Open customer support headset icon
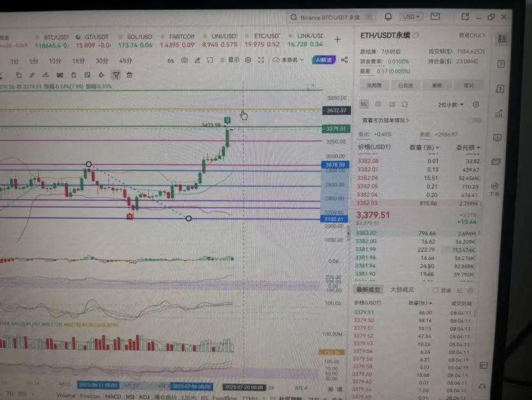532x400 pixels. [482, 386]
